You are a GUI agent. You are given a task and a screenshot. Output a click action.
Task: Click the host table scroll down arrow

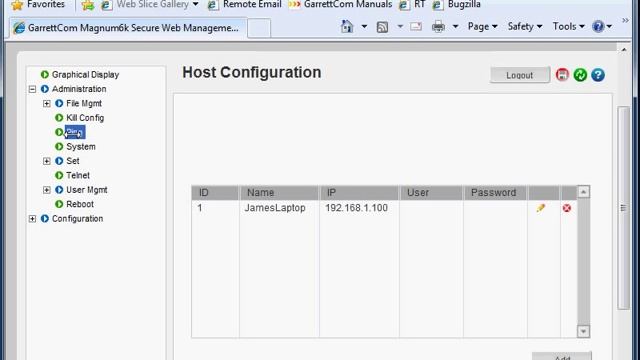tap(583, 331)
